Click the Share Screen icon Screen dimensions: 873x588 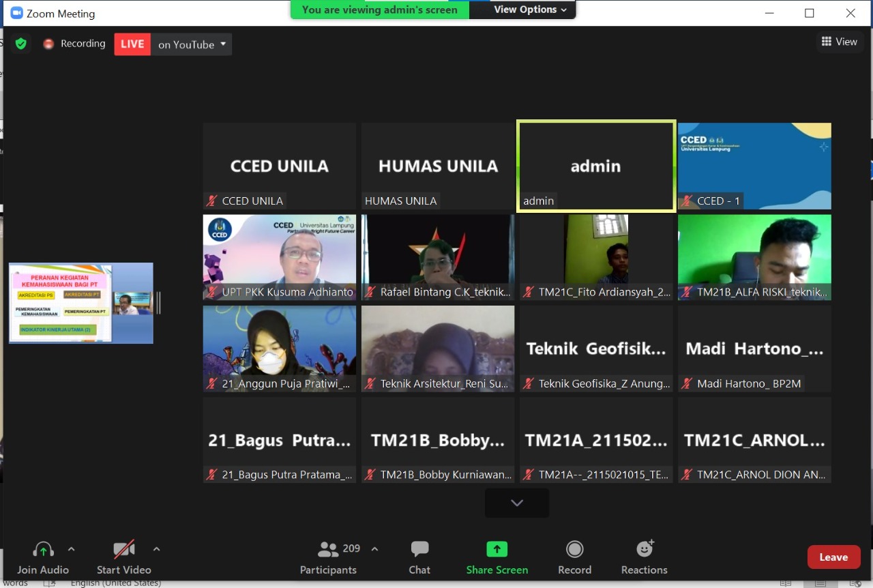(497, 549)
